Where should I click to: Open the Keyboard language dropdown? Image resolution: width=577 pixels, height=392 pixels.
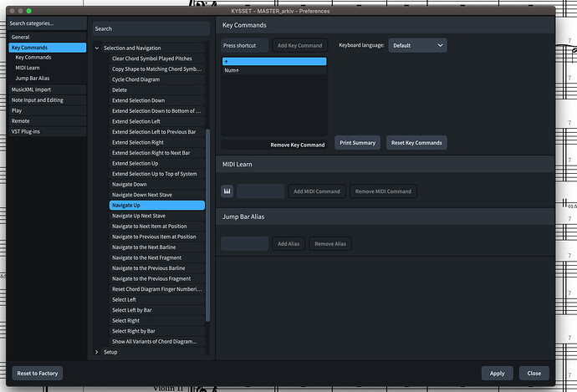tap(417, 46)
